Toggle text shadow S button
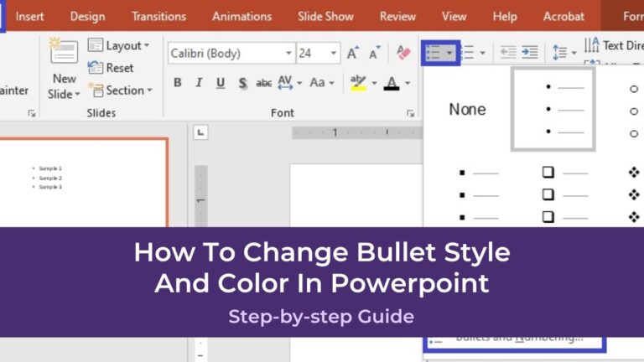The width and height of the screenshot is (644, 362). point(242,83)
